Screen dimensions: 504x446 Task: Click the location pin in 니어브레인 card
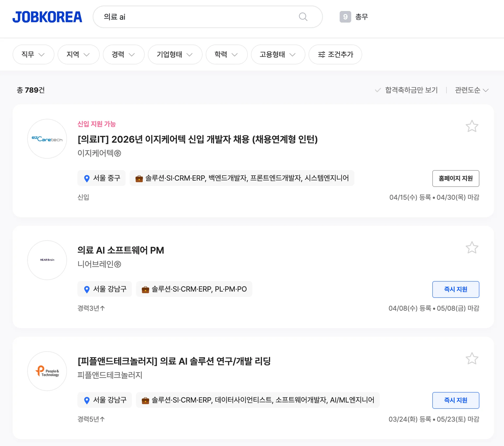[87, 290]
